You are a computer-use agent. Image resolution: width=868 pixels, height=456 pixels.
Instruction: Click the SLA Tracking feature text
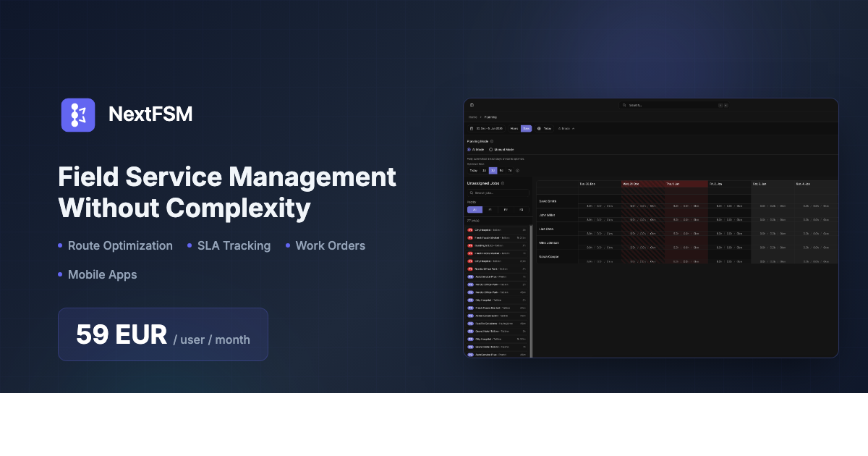[234, 245]
